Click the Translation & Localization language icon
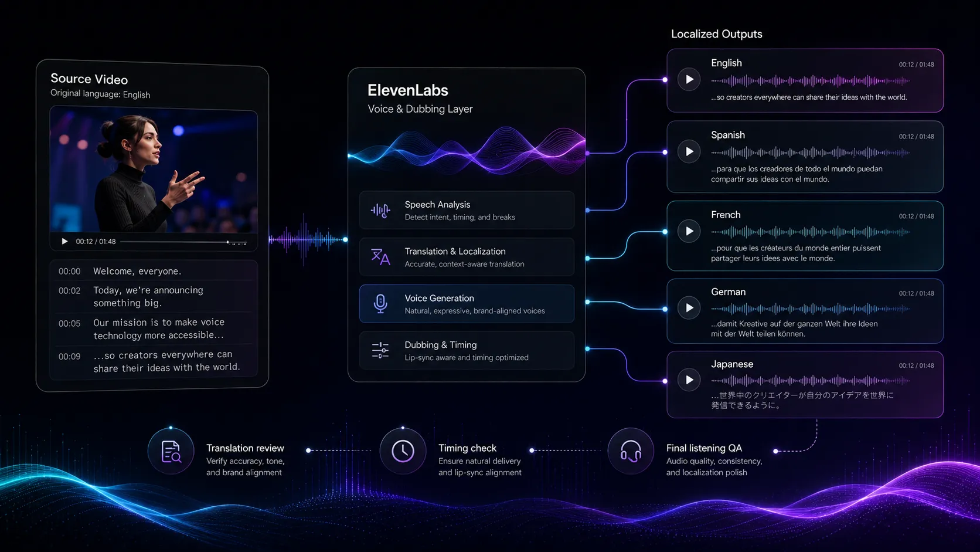Viewport: 980px width, 552px height. (x=380, y=257)
